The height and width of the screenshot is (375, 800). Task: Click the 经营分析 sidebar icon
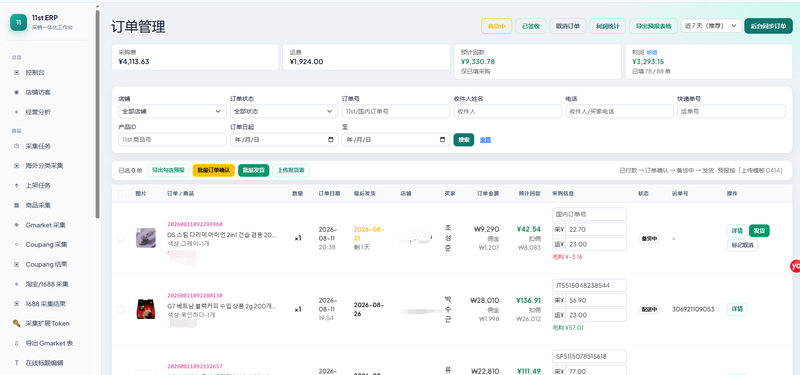16,112
